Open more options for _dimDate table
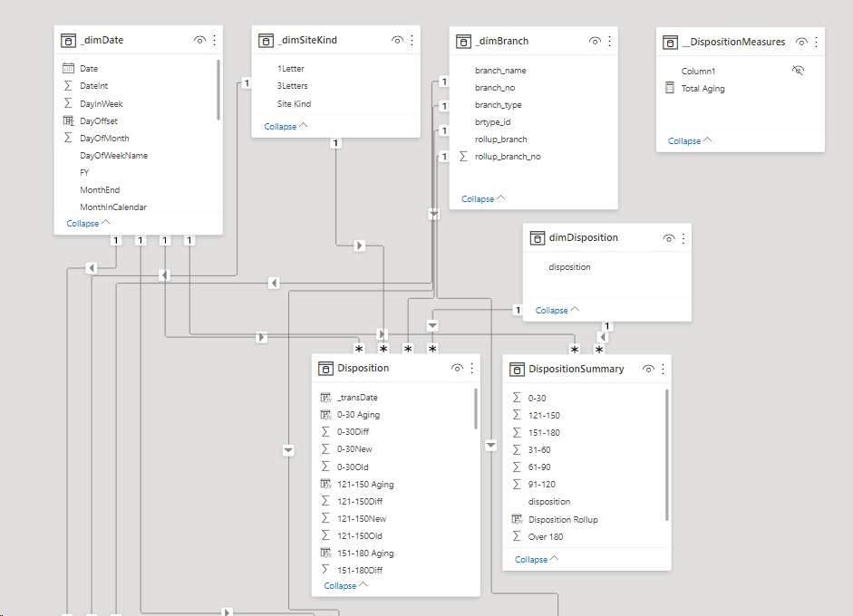The image size is (853, 616). tap(214, 40)
